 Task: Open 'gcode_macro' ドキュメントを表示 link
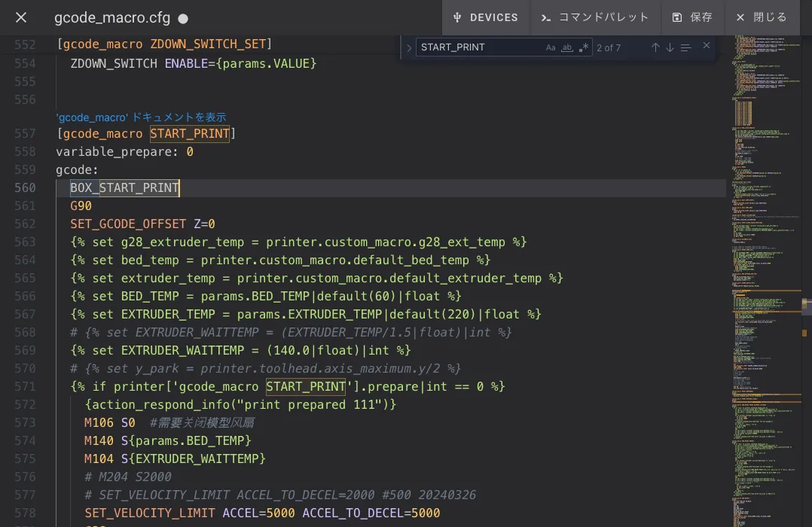pos(141,117)
